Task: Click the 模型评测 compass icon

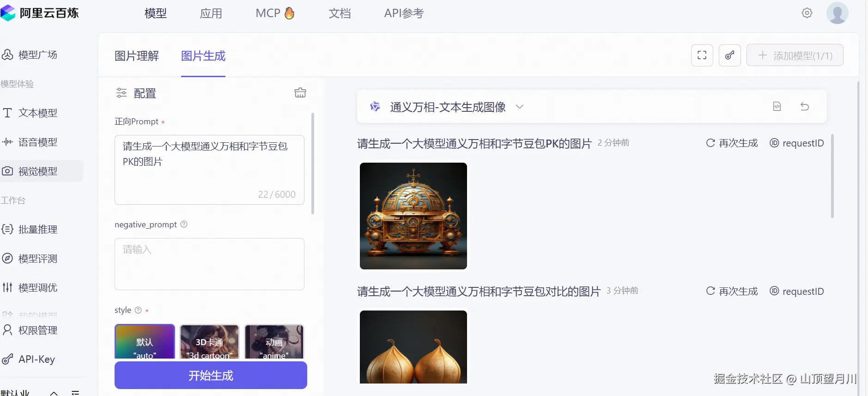Action: [7, 258]
